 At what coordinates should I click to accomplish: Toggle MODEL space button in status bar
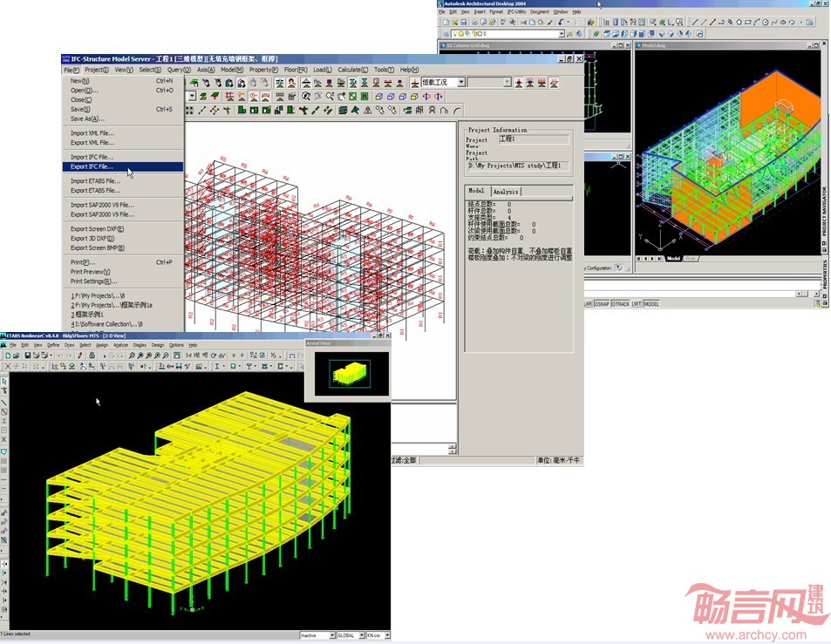(651, 304)
